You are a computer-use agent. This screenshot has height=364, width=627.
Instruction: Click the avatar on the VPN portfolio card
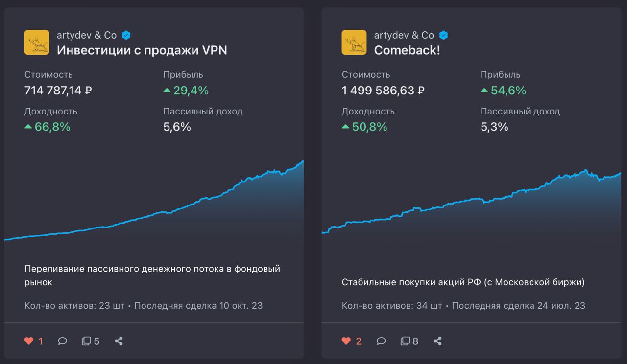tap(37, 43)
